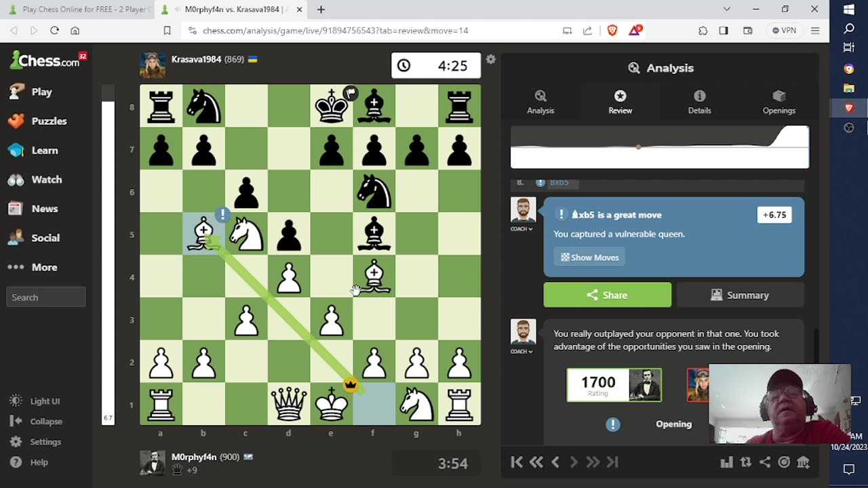Click the save-to-library icon
Image resolution: width=868 pixels, height=488 pixels.
click(803, 462)
